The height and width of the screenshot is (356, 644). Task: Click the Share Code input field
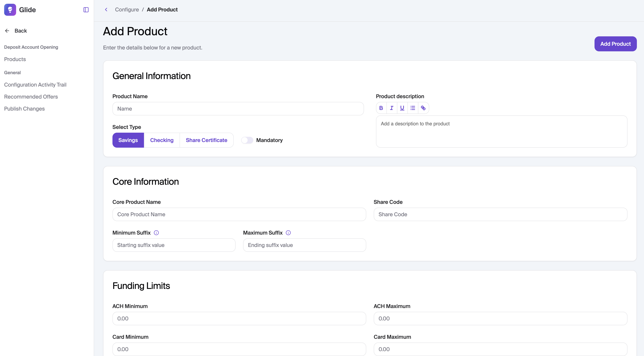[500, 215]
